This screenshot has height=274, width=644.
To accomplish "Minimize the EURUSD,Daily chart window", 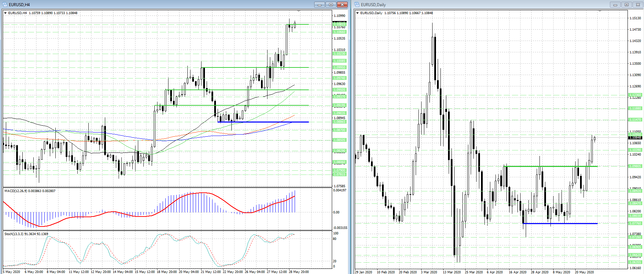I will (x=615, y=4).
